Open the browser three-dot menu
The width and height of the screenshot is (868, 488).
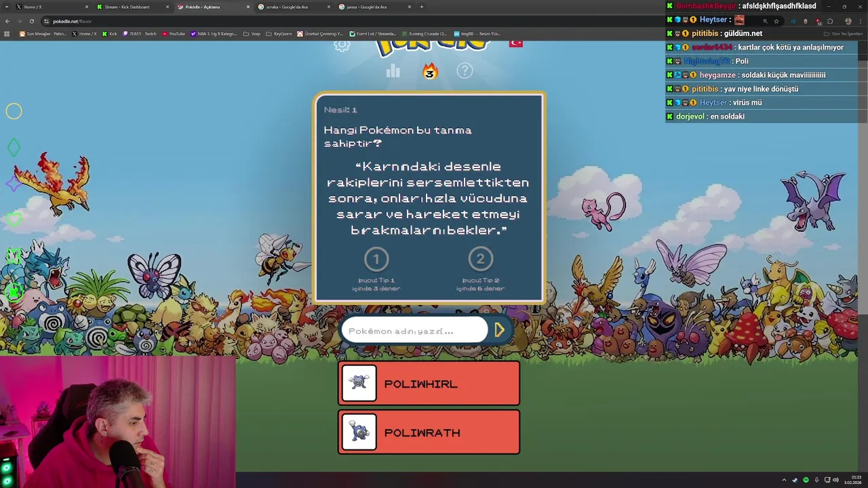click(861, 21)
